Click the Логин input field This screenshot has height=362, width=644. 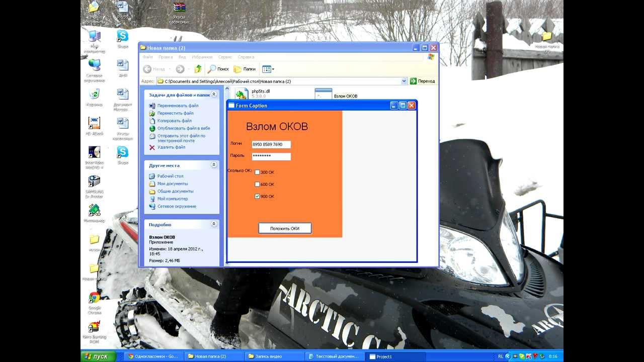[x=271, y=144]
